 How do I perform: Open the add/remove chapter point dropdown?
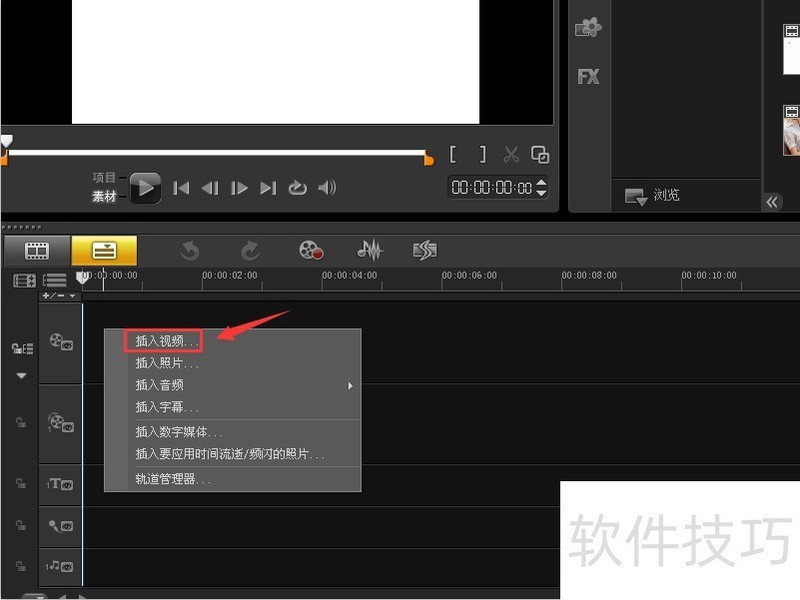pyautogui.click(x=60, y=296)
